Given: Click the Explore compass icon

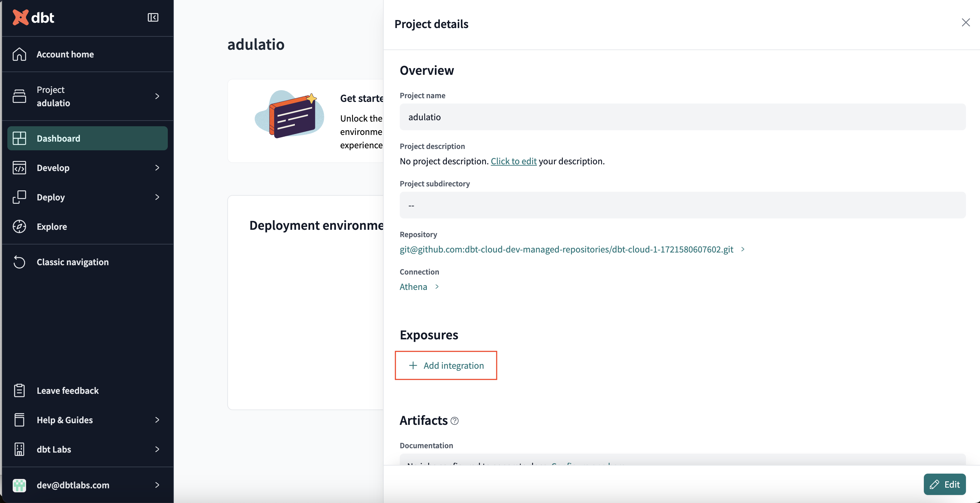Looking at the screenshot, I should pos(19,226).
